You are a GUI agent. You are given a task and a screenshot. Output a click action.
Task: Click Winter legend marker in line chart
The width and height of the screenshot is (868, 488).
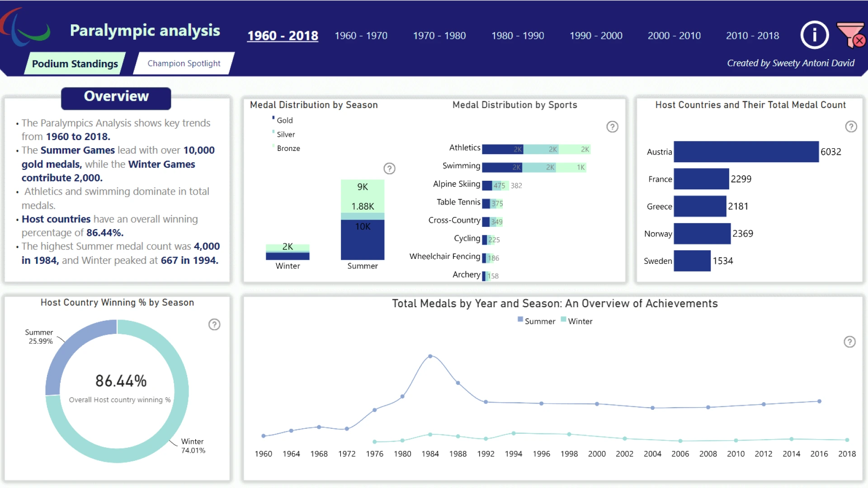click(x=563, y=319)
